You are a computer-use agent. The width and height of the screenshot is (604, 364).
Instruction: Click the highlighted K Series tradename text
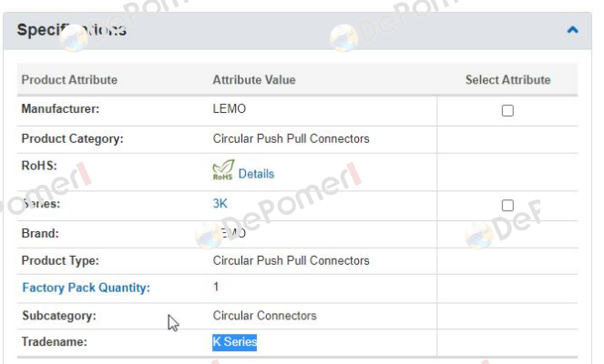tap(235, 342)
